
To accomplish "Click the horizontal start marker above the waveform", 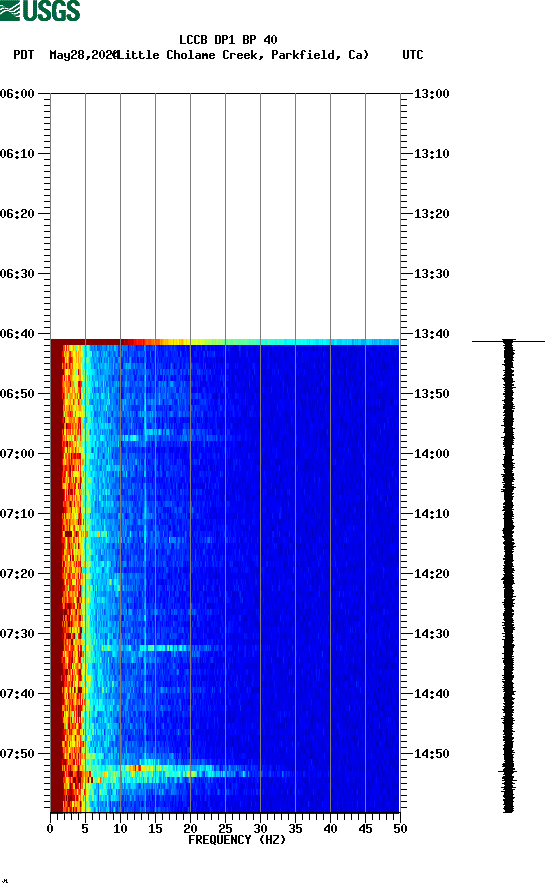I will pyautogui.click(x=508, y=341).
